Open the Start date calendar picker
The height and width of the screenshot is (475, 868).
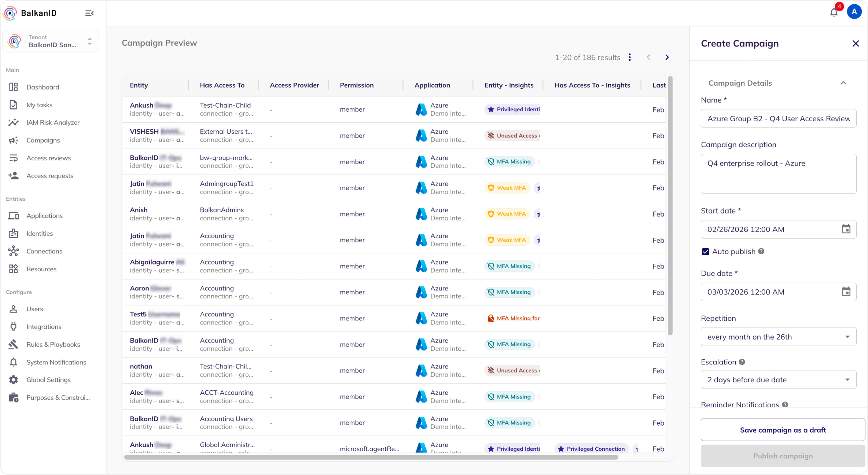click(x=846, y=229)
